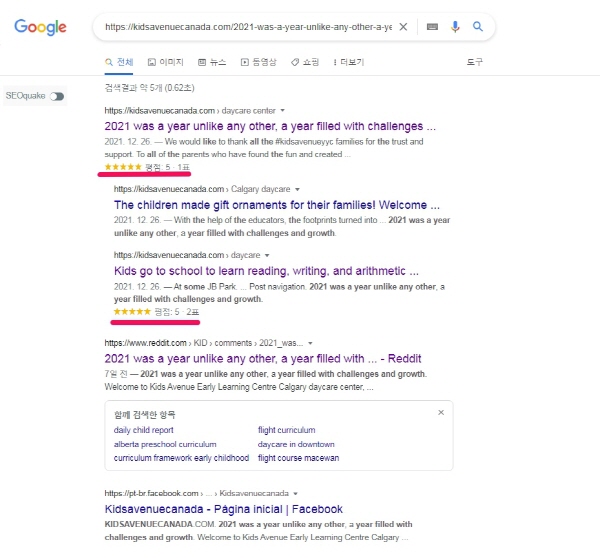
Task: Open the Reddit result title link
Action: coord(263,359)
